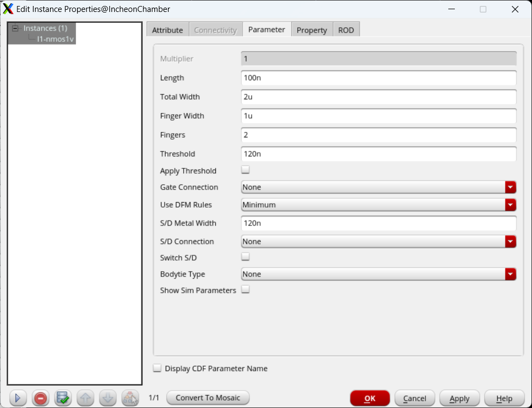
Task: Click the Finger Width input field
Action: [x=379, y=116]
